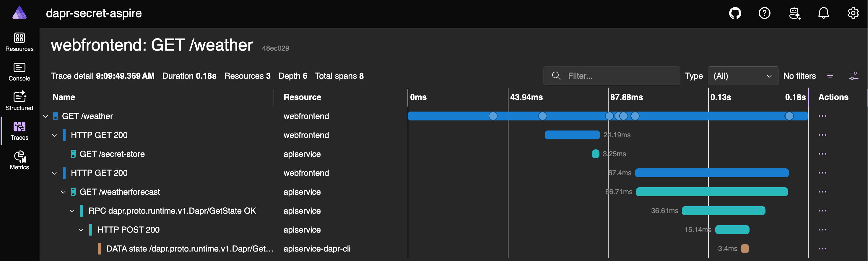The image size is (868, 261).
Task: Open actions menu for the DATA state row
Action: click(x=822, y=249)
